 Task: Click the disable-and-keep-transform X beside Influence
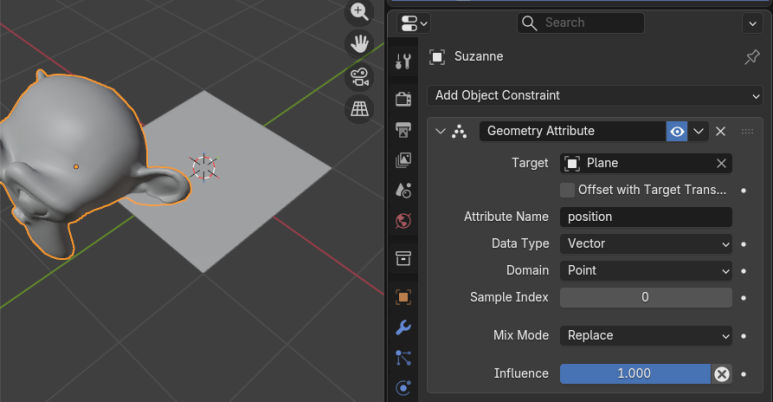pyautogui.click(x=722, y=374)
